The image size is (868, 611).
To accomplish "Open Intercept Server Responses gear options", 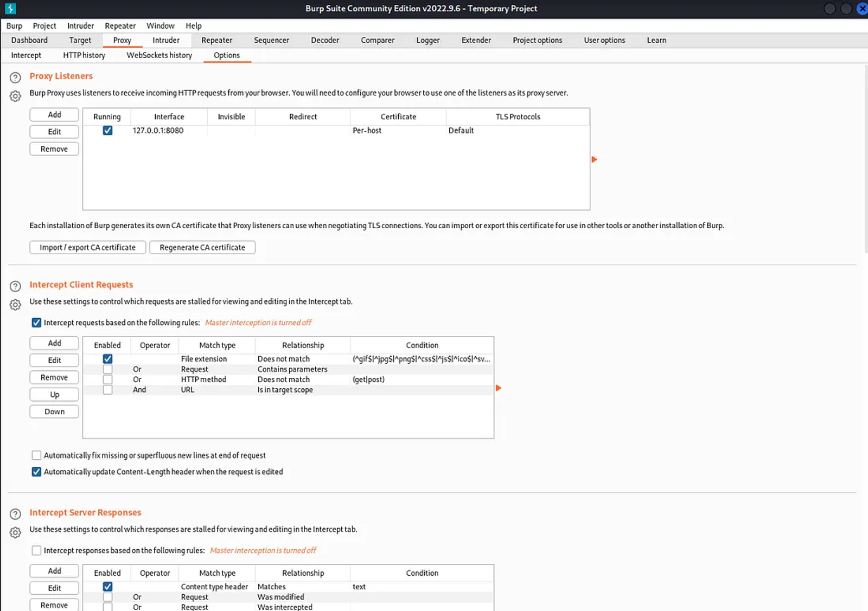I will click(x=15, y=532).
